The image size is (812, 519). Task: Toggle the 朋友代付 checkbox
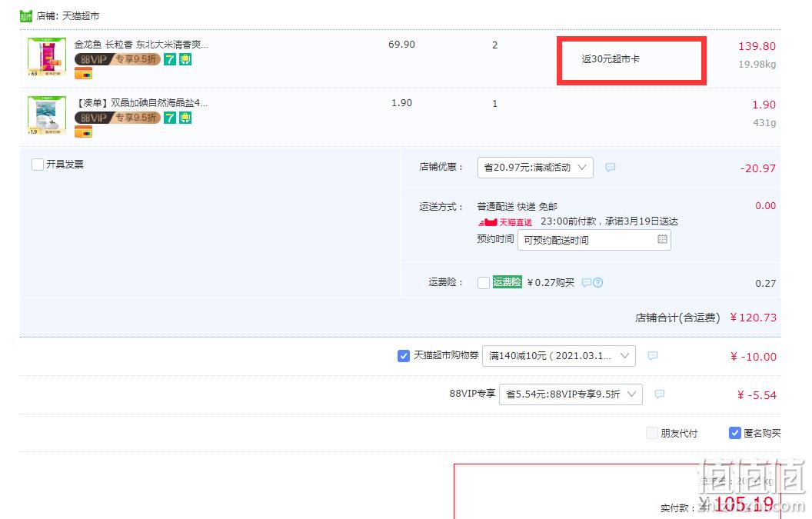click(652, 433)
